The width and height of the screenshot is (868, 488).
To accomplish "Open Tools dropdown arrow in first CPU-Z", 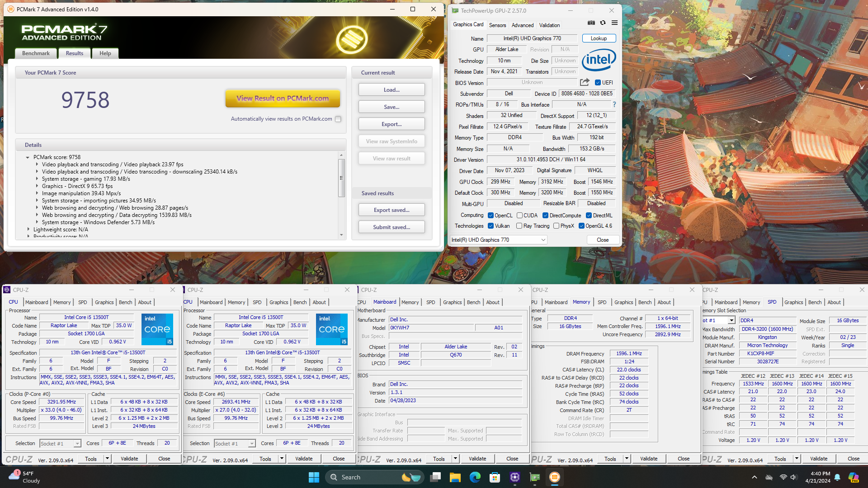I will click(x=107, y=459).
